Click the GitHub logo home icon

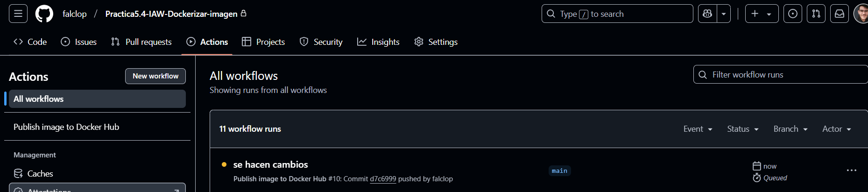[x=44, y=14]
